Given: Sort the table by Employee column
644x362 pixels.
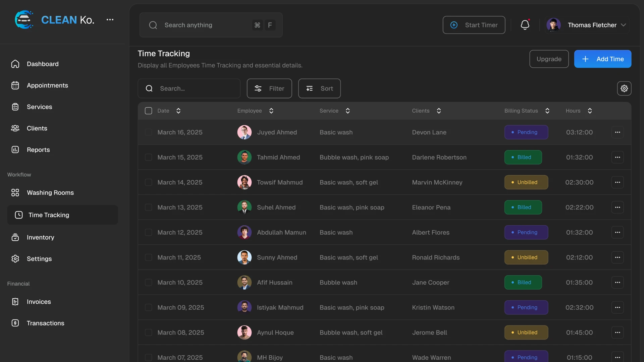Looking at the screenshot, I should tap(271, 111).
